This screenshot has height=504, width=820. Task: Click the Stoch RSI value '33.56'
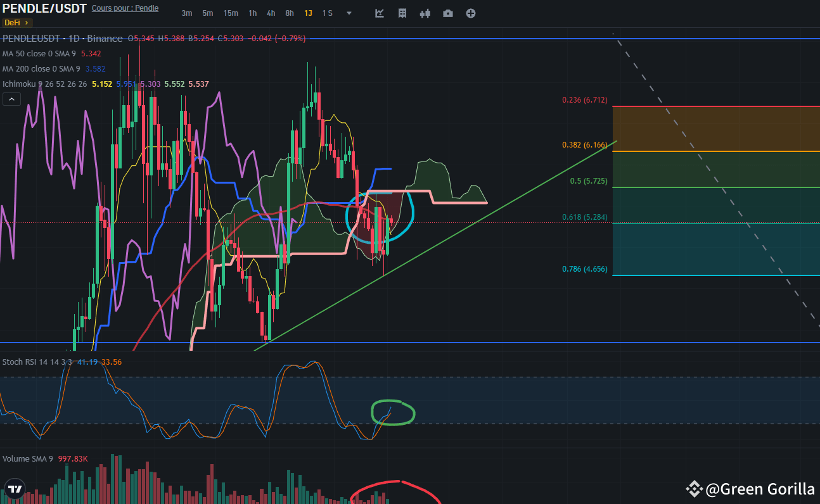[x=112, y=362]
